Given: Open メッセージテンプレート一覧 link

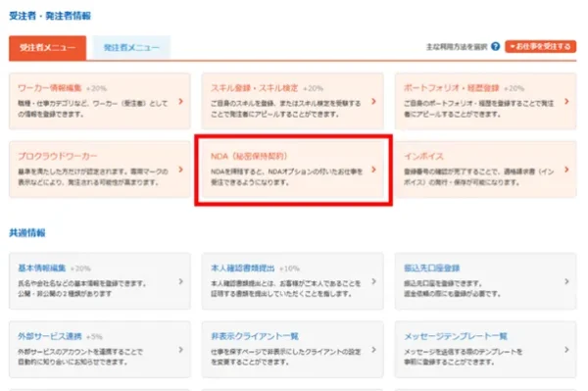Looking at the screenshot, I should point(456,336).
